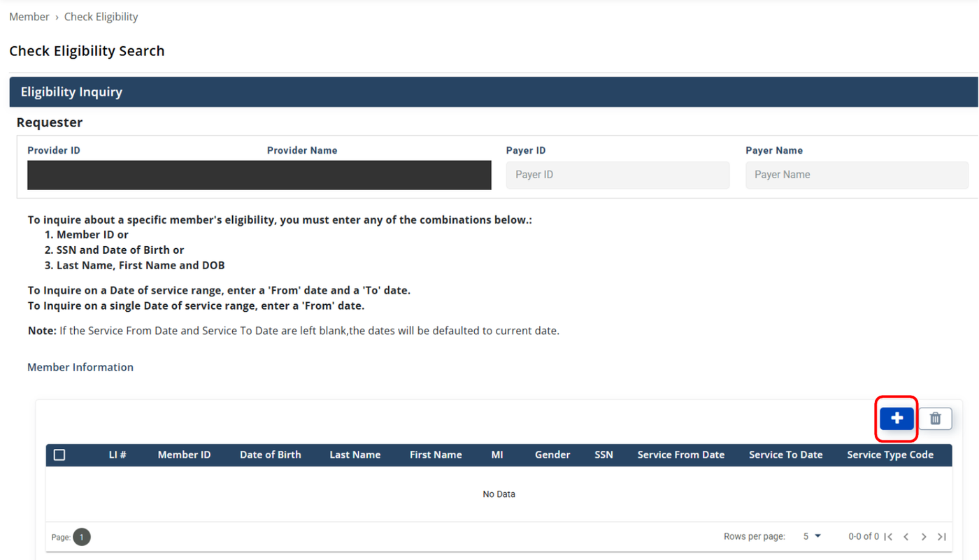The image size is (979, 560).
Task: Open the Rows per page dropdown
Action: tap(812, 536)
